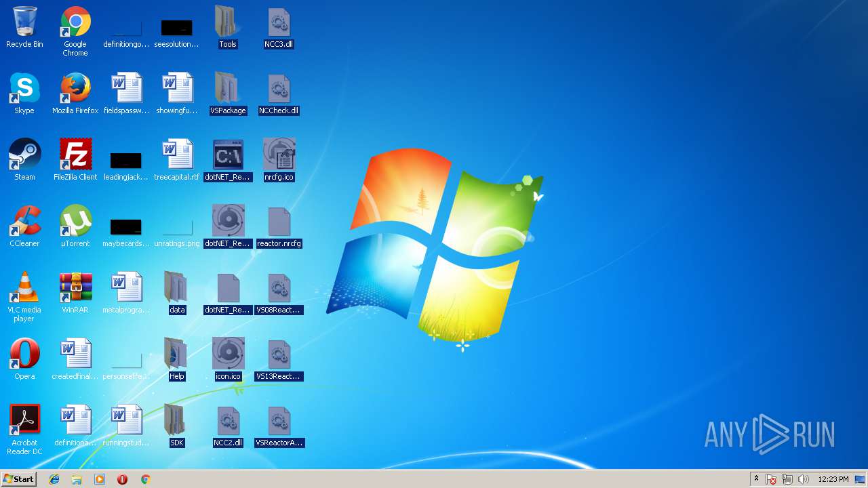
Task: Click the Opera desktop shortcut
Action: tap(24, 360)
